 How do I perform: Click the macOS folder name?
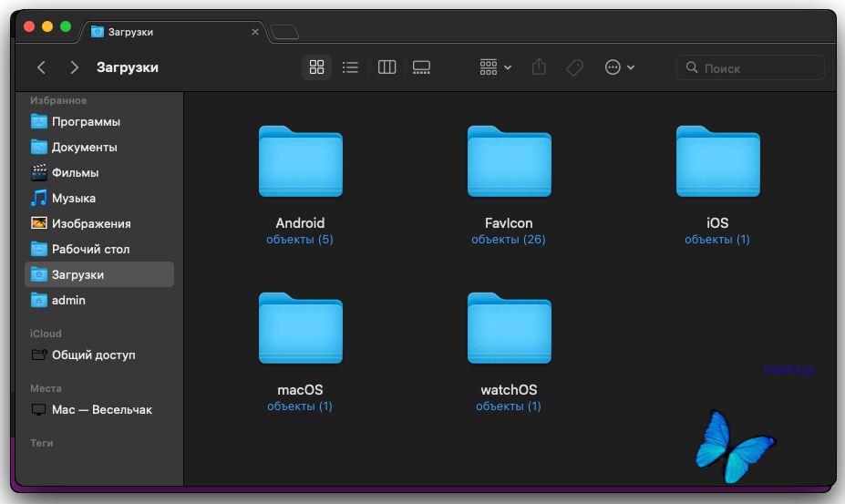(300, 390)
